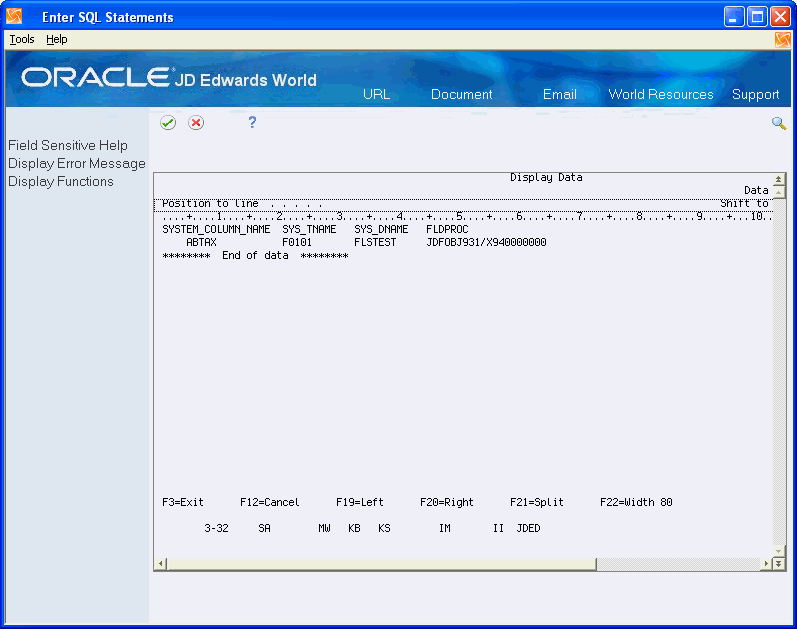Click the magnifying glass search icon

point(779,123)
